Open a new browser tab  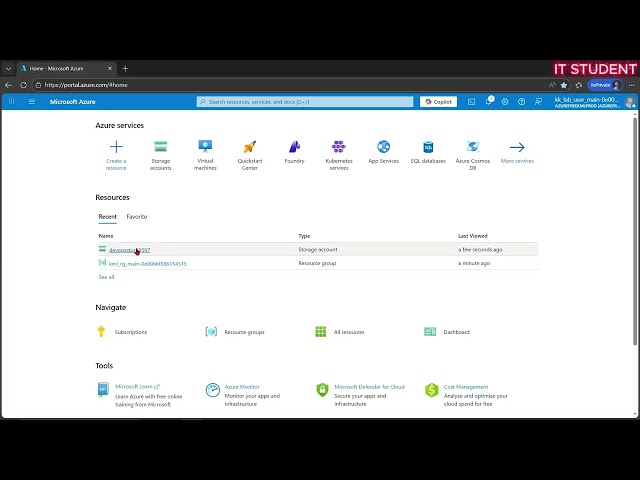coord(125,69)
